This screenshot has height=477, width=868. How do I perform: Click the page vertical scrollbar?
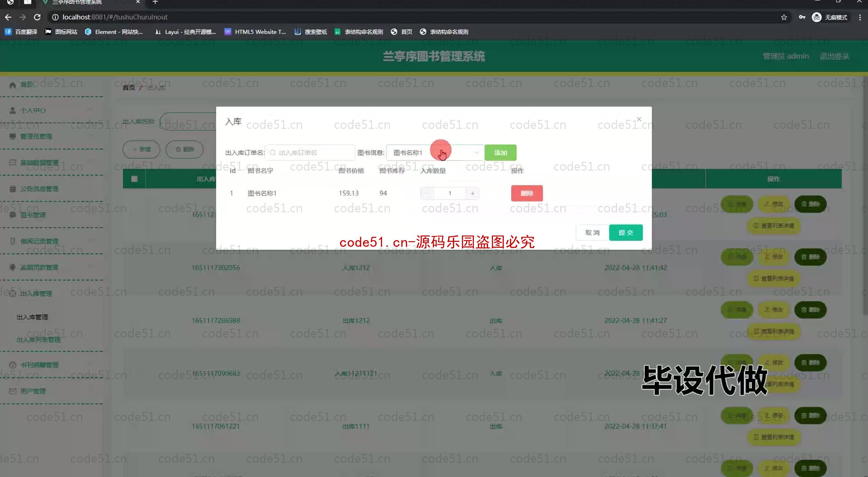(x=865, y=195)
